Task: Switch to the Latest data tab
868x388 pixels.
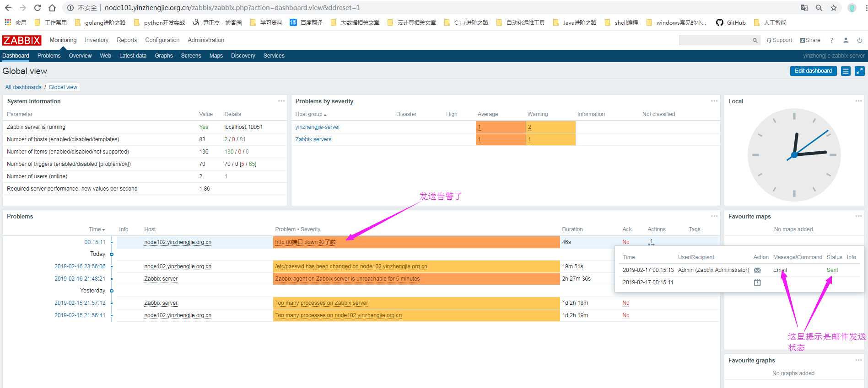Action: (x=133, y=56)
